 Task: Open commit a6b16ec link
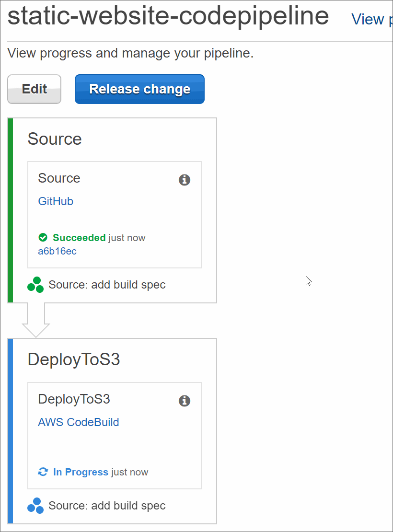[x=57, y=251]
